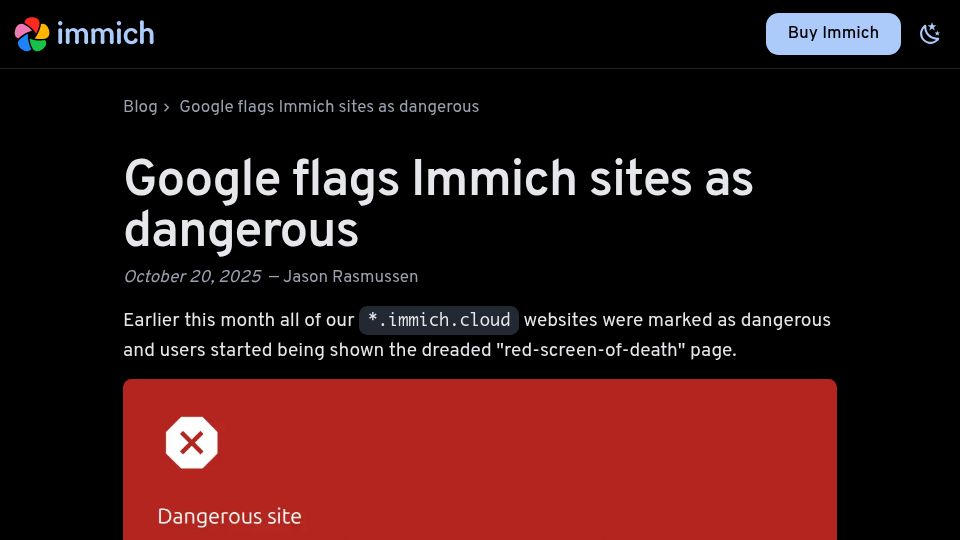Viewport: 960px width, 540px height.
Task: Open the red dangerous-site screenshot image
Action: 480,460
